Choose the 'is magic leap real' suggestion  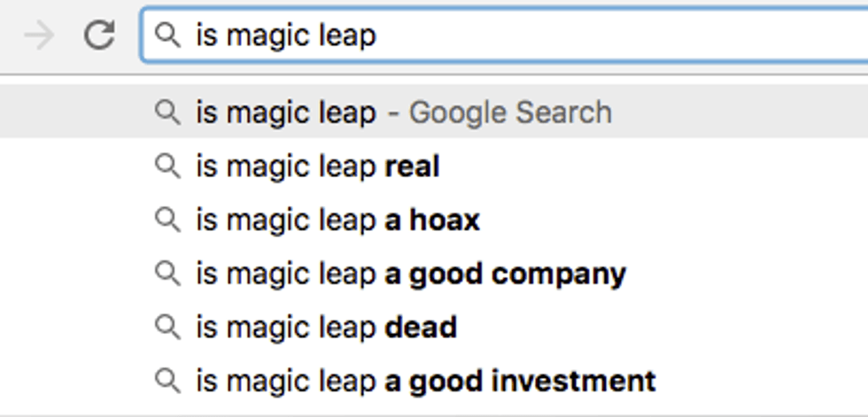coord(318,166)
